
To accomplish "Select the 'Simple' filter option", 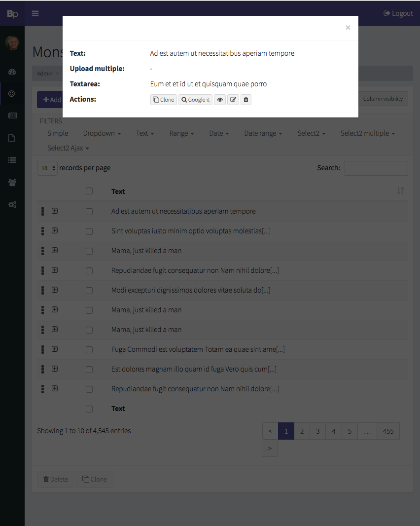I will [x=58, y=133].
